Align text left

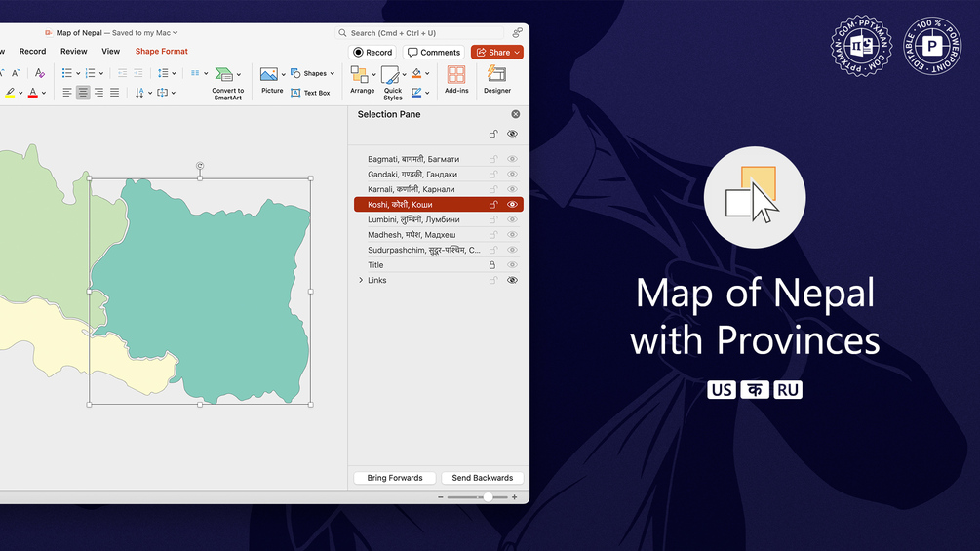coord(67,93)
